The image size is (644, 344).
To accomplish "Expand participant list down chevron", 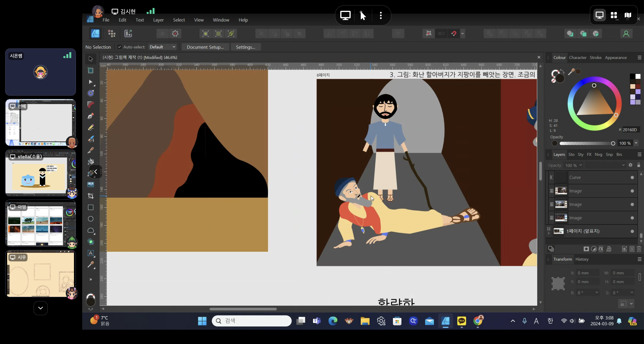I will [x=41, y=308].
